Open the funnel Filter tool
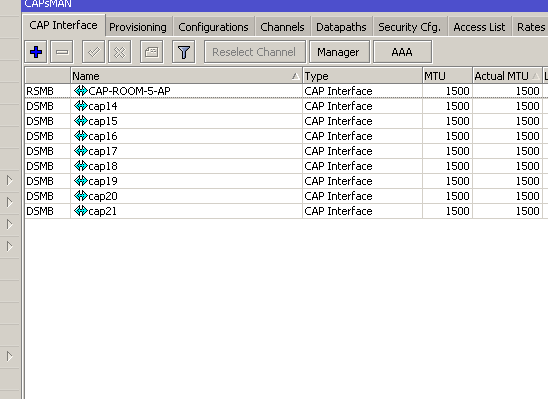This screenshot has width=548, height=399. point(183,52)
